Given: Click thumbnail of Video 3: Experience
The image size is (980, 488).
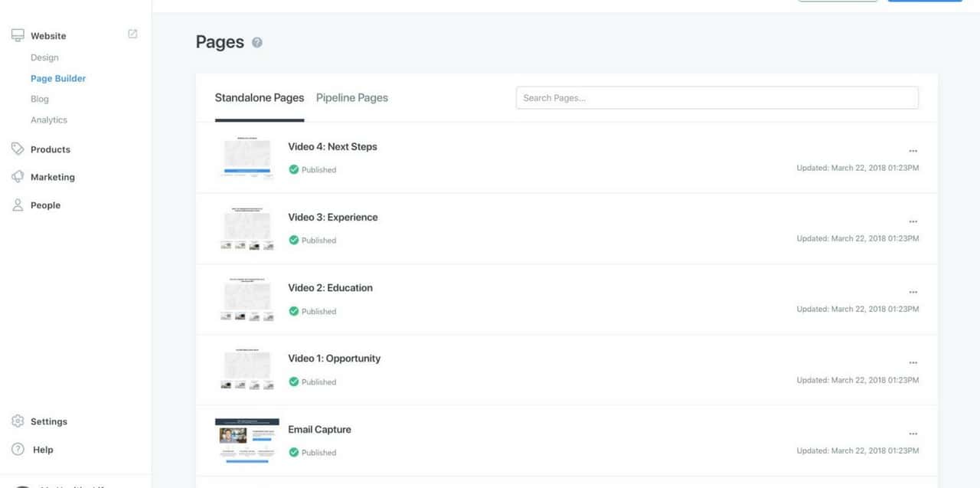Looking at the screenshot, I should tap(247, 228).
